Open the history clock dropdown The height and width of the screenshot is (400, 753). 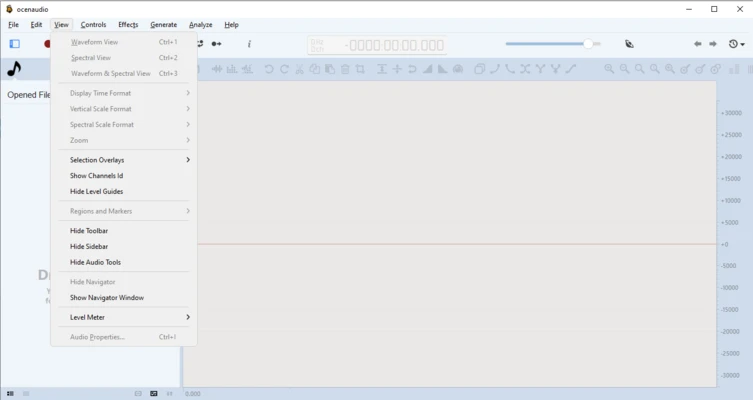736,44
